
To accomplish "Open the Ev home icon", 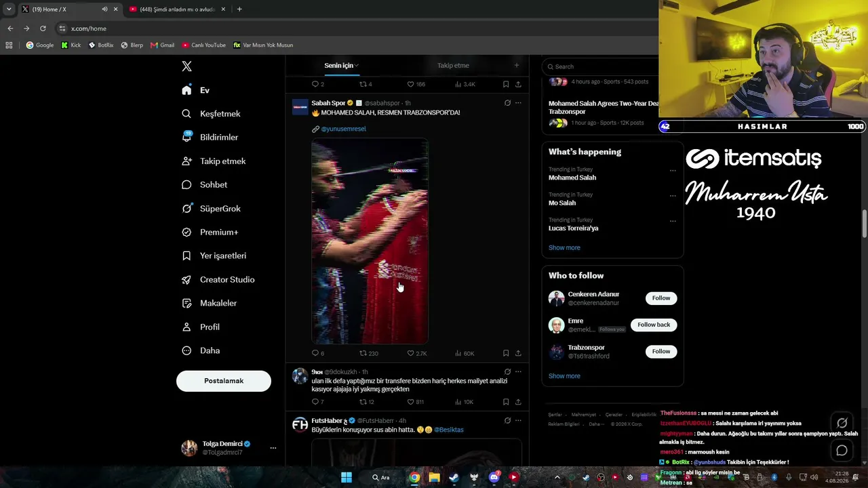I will (x=186, y=90).
